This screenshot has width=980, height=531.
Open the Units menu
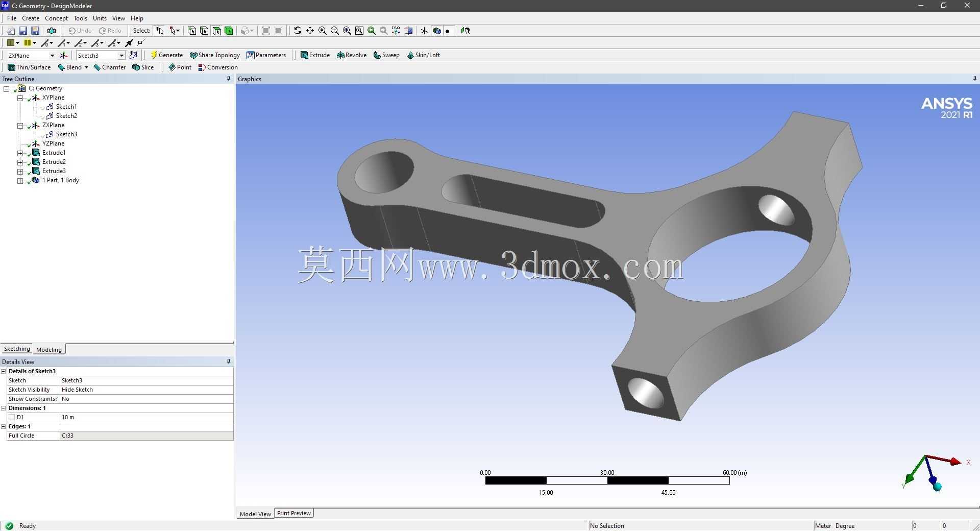click(100, 18)
